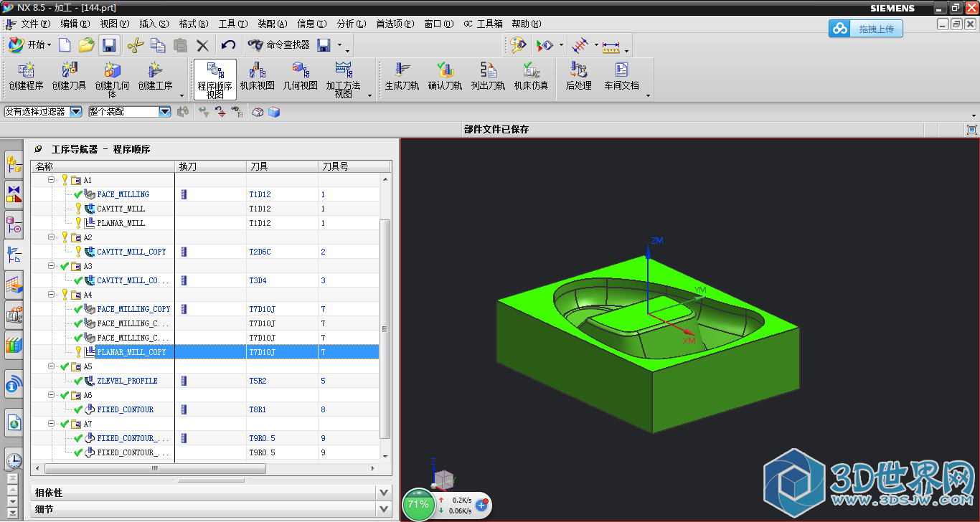The height and width of the screenshot is (522, 980).
Task: Collapse the A1 program group
Action: pos(52,179)
